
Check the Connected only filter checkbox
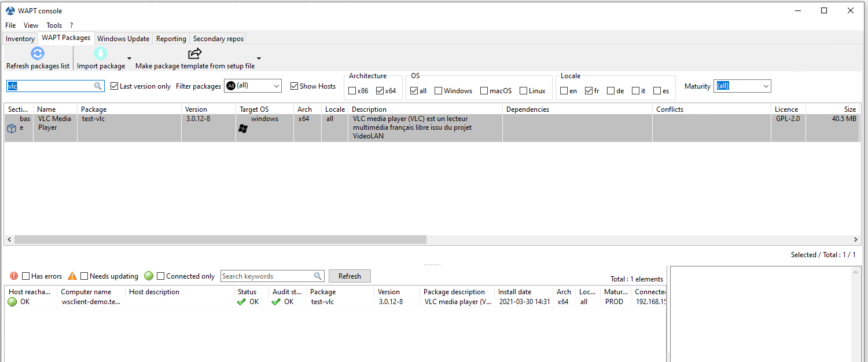pos(161,276)
